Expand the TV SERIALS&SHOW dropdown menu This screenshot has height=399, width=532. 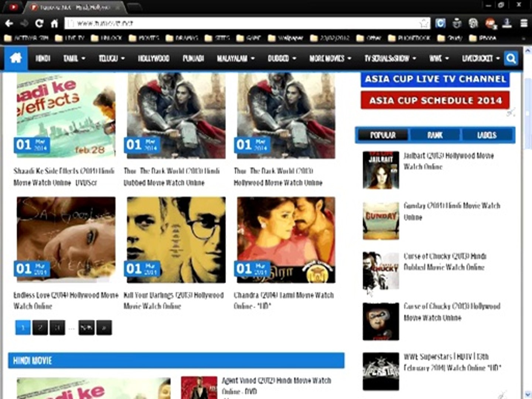point(391,58)
